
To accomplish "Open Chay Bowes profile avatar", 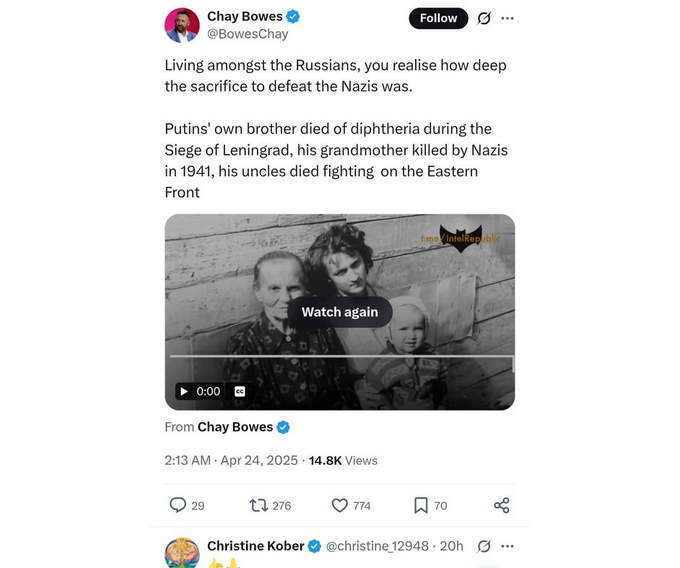I will pos(181,25).
